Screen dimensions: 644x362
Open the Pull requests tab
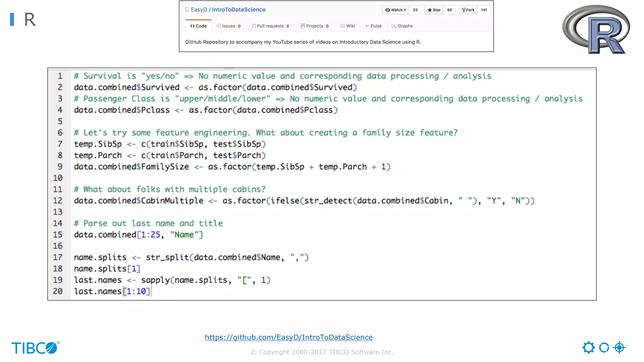tap(271, 26)
